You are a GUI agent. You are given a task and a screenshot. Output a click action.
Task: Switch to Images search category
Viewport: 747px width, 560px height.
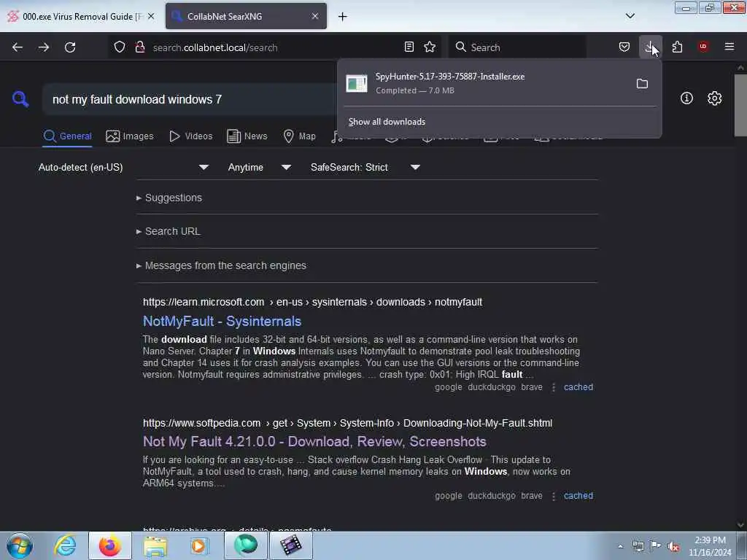tap(130, 136)
